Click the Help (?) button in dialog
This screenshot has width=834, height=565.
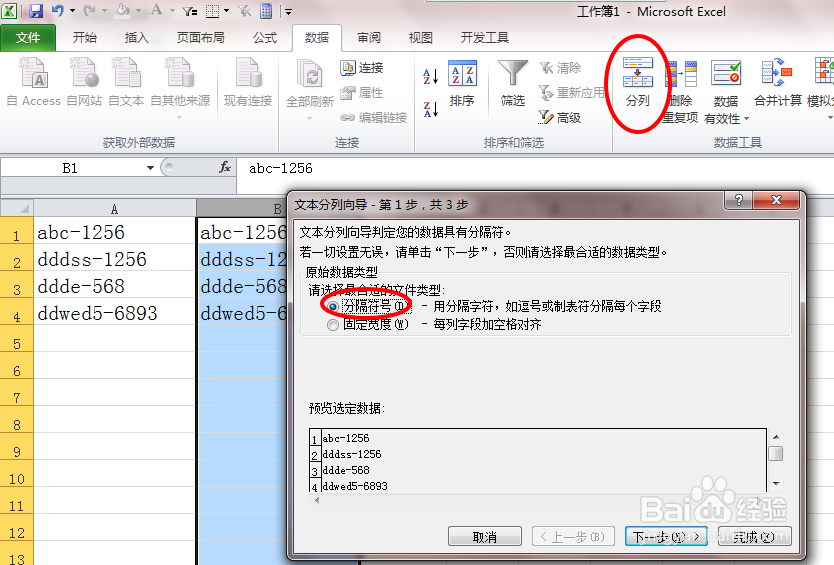pos(739,201)
